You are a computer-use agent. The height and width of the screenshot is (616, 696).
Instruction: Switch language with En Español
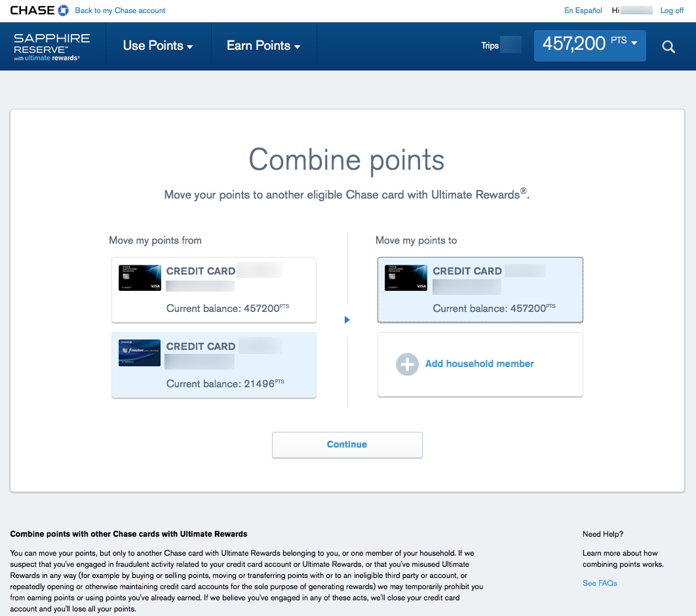[583, 10]
